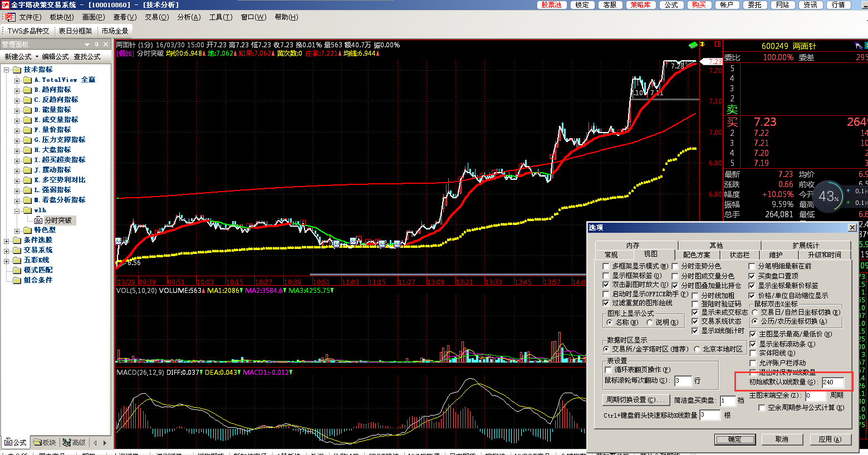Click the 应用(A) button
Viewport: 868px width, 455px height.
click(830, 439)
